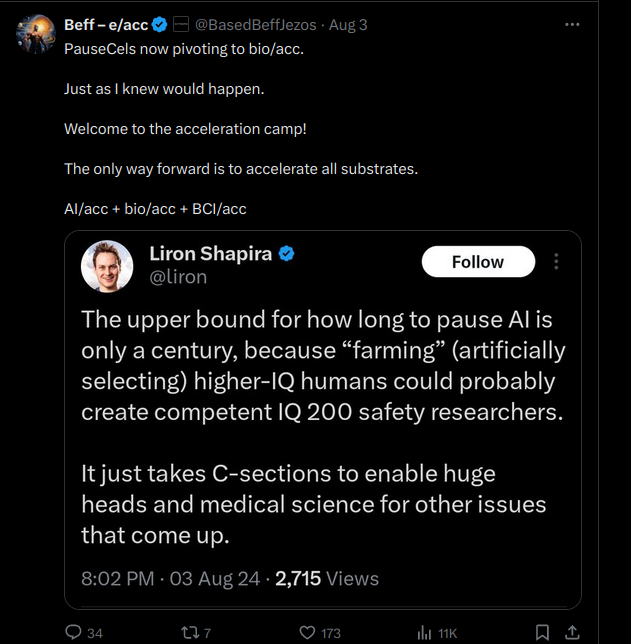Like the tweet with heart icon
631x644 pixels.
click(x=308, y=632)
